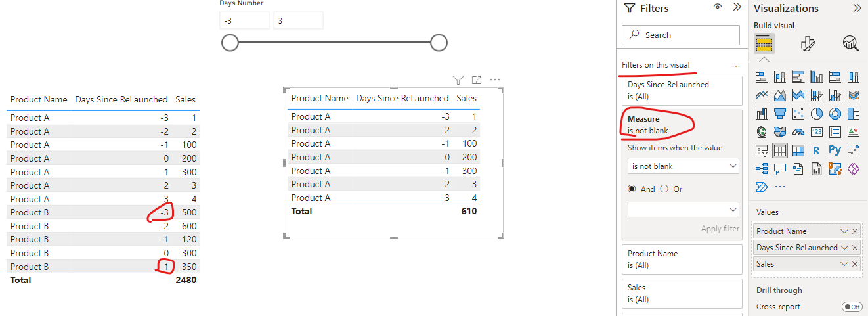The image size is (868, 316).
Task: Open Sales field well dropdown
Action: [844, 264]
